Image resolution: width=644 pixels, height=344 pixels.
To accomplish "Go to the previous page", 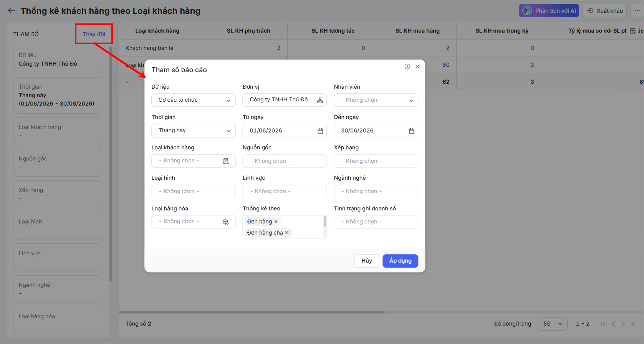I will pyautogui.click(x=613, y=324).
